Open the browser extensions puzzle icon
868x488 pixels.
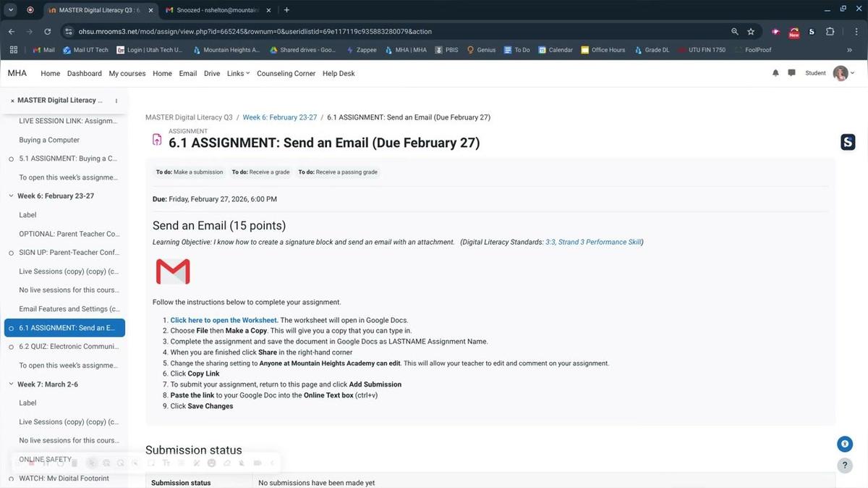(830, 32)
